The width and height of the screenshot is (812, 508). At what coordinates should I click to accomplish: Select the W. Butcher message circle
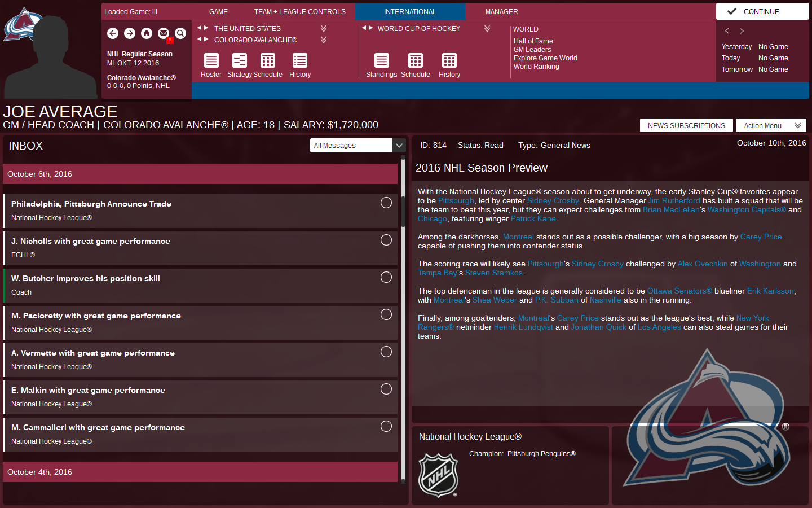(386, 277)
